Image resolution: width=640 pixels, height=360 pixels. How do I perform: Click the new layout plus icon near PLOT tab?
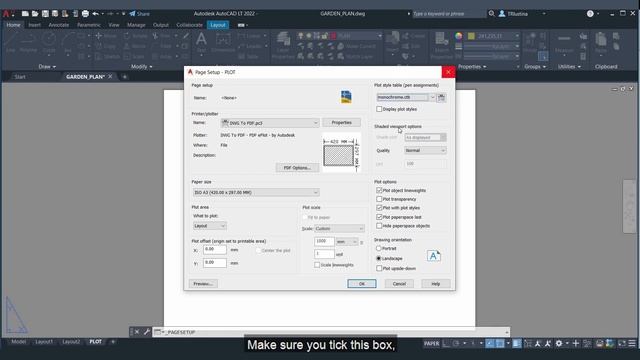point(113,342)
